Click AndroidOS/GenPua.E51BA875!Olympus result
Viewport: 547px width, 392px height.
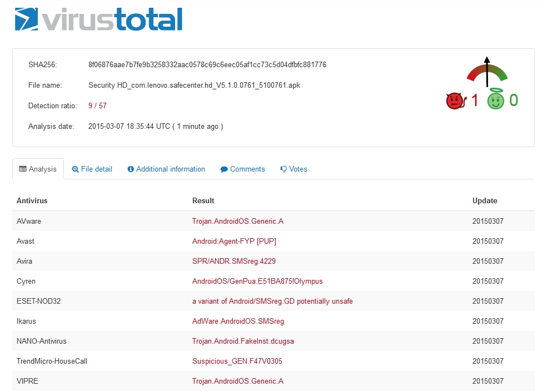[x=257, y=282]
